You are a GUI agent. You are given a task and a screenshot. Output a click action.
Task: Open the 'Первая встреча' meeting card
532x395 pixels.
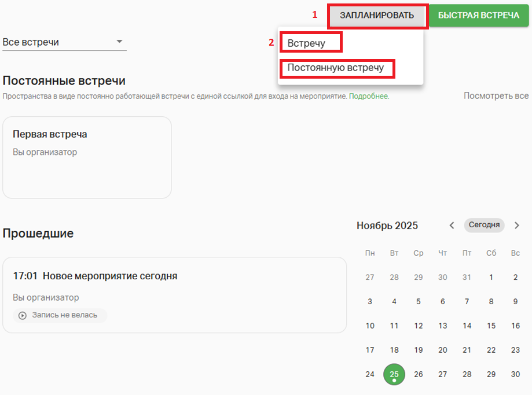point(87,157)
